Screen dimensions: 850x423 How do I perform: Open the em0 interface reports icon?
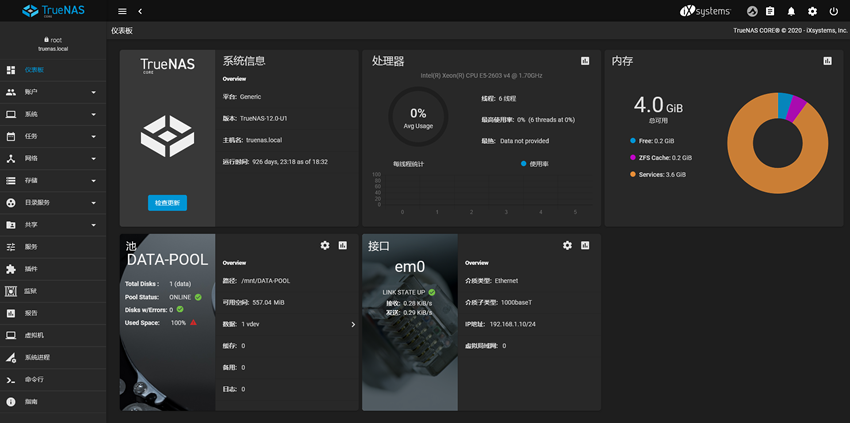pyautogui.click(x=585, y=245)
